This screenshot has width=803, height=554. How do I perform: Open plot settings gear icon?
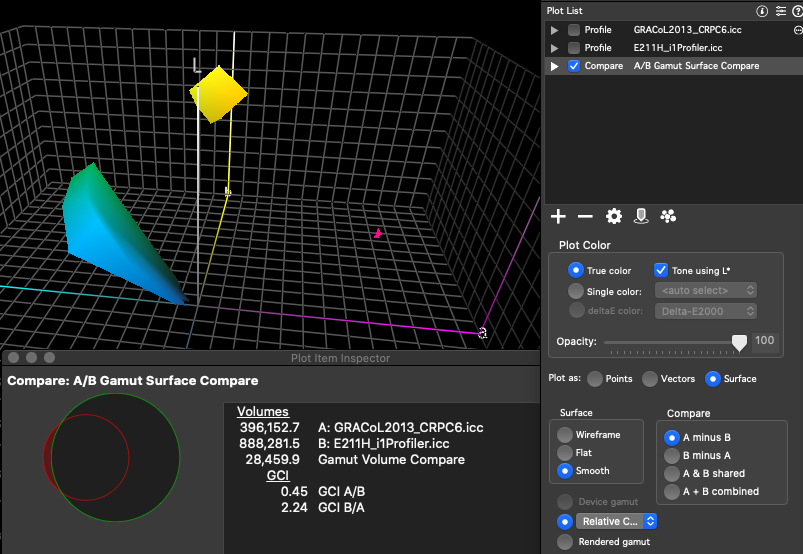(x=614, y=217)
